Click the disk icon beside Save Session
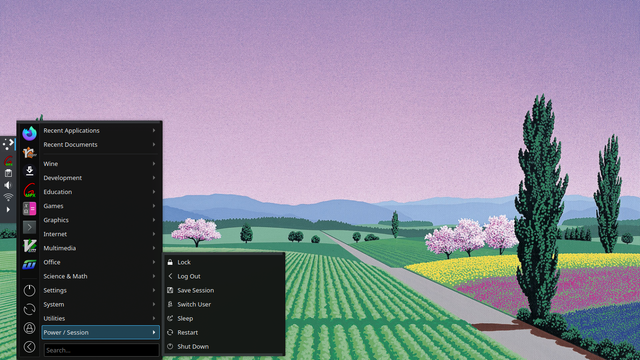The height and width of the screenshot is (360, 640). tap(170, 290)
